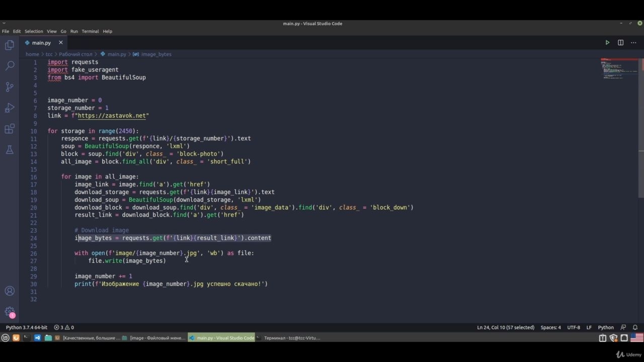This screenshot has height=362, width=644.
Task: Click line number 24 in the gutter
Action: pos(34,238)
